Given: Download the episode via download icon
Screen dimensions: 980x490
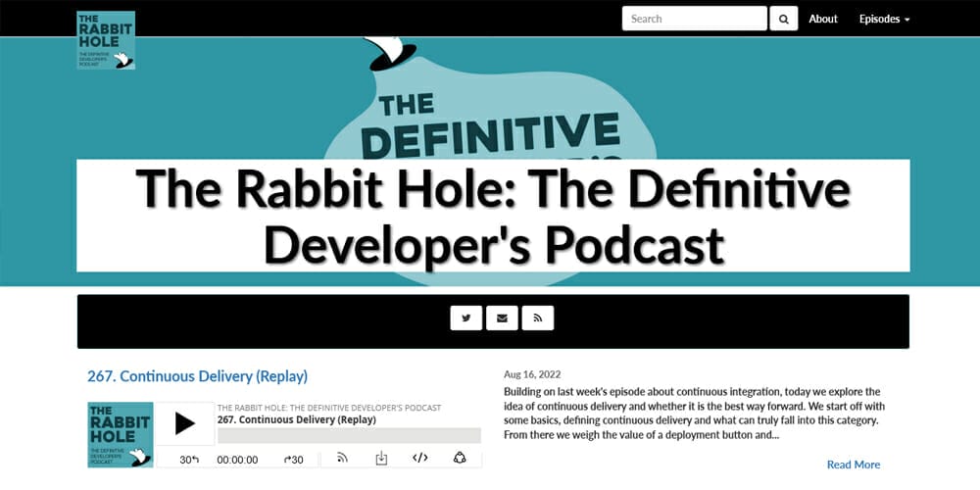Looking at the screenshot, I should (381, 458).
